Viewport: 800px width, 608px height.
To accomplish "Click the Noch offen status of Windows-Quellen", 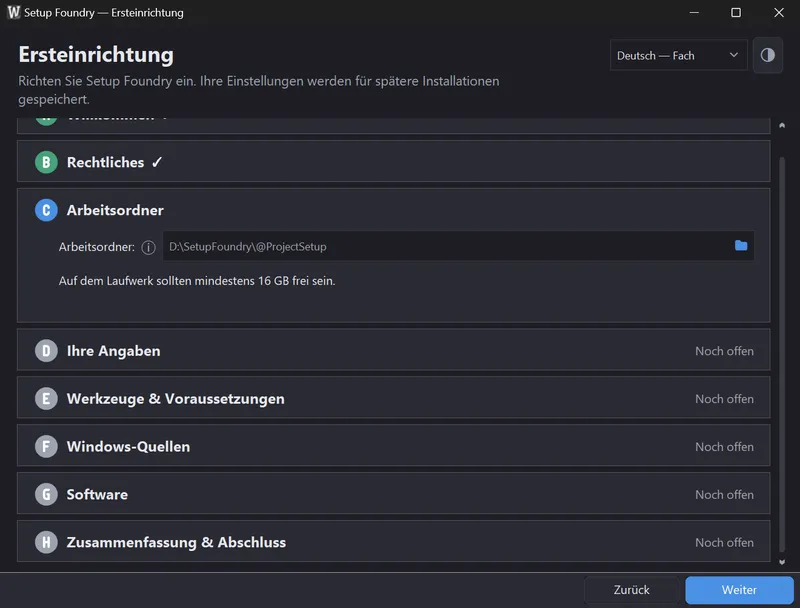I will click(x=724, y=447).
